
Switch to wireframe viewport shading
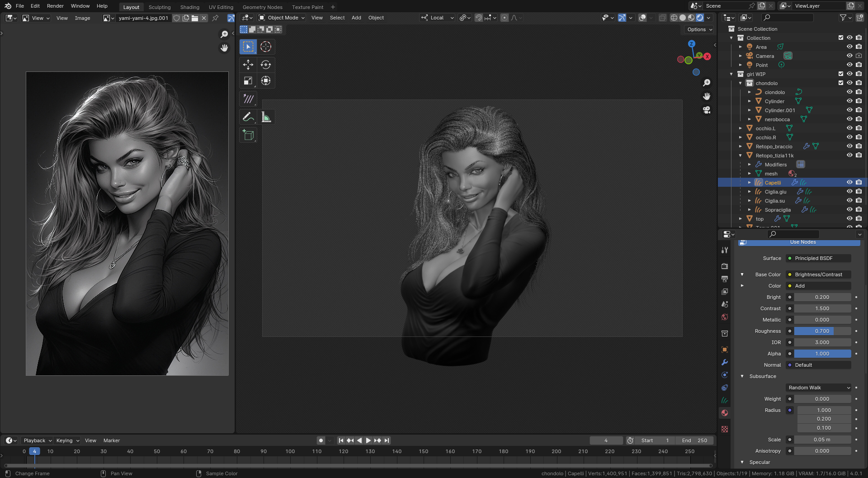674,18
